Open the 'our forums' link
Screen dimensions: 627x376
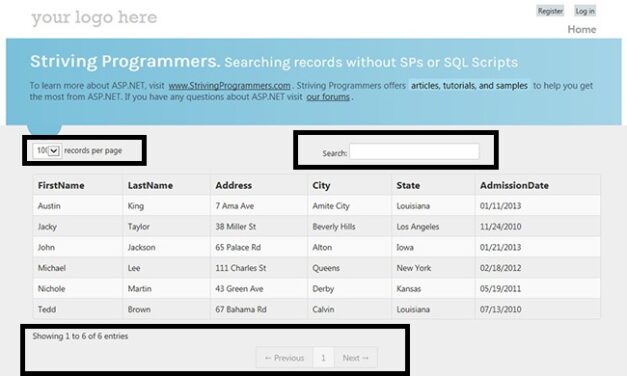point(328,97)
